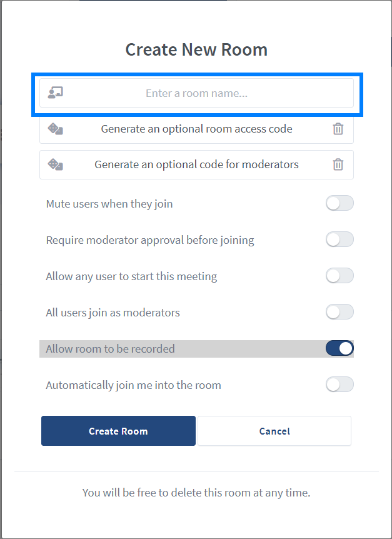Click 'Generate an optional code for moderators' text

click(x=196, y=165)
